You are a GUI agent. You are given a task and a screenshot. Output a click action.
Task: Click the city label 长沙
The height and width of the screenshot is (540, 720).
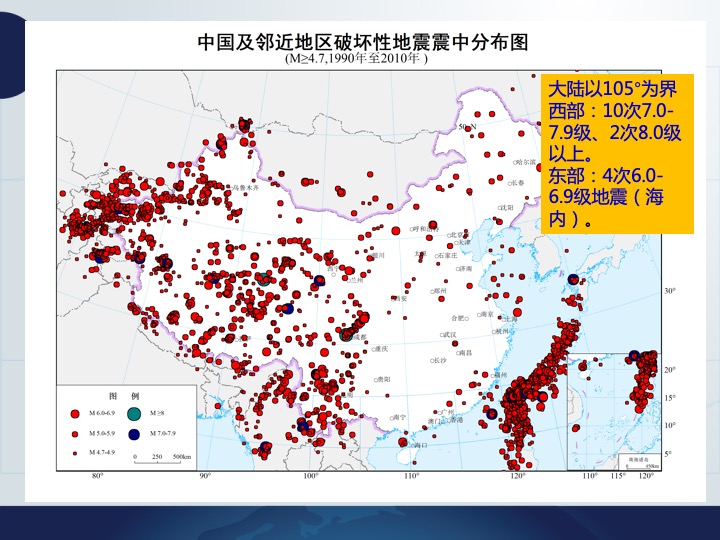[440, 360]
